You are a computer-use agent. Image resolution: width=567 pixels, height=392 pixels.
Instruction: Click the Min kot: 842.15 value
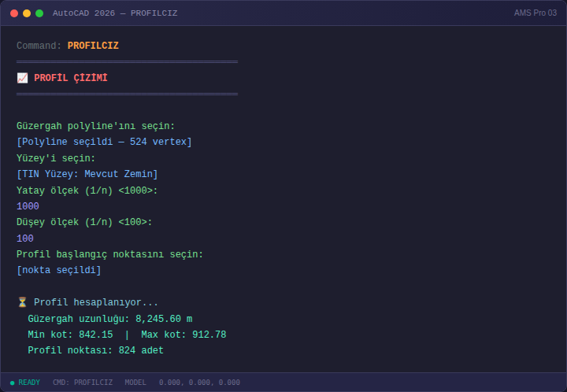pos(70,335)
